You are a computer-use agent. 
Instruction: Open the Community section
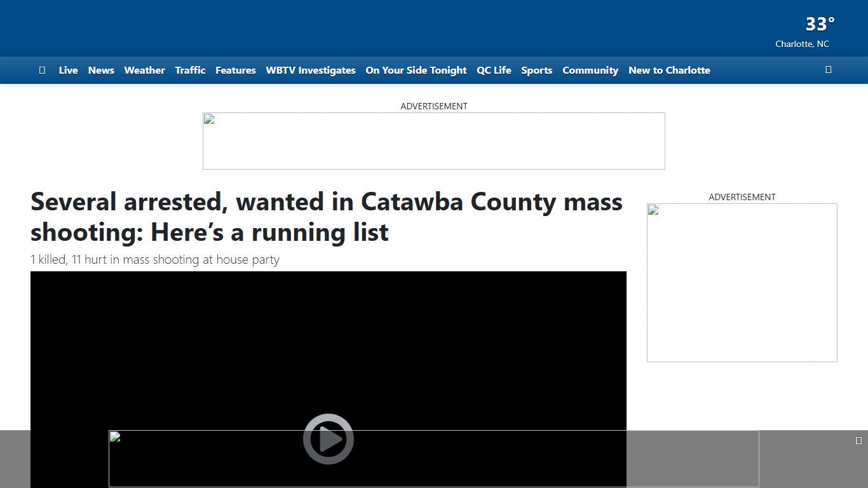coord(590,71)
